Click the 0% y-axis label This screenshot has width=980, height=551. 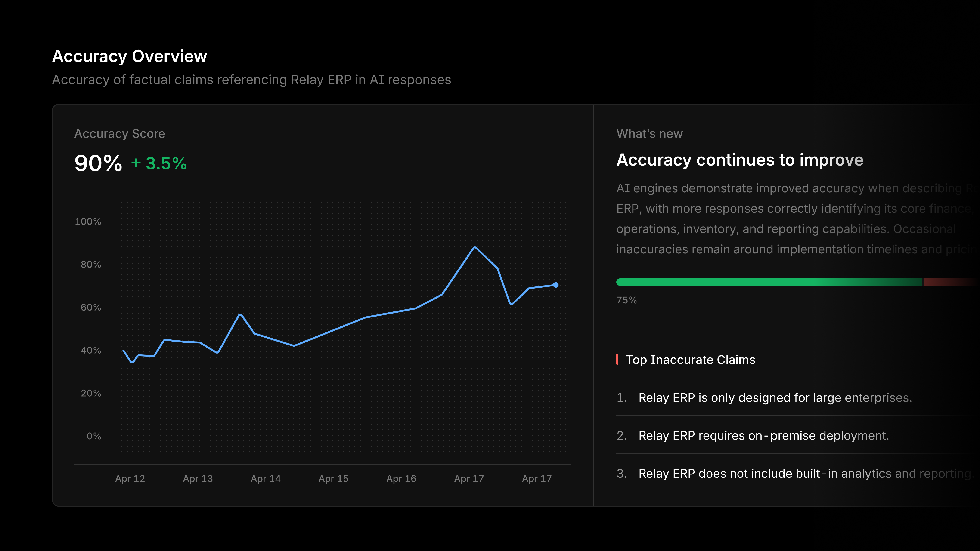coord(94,436)
